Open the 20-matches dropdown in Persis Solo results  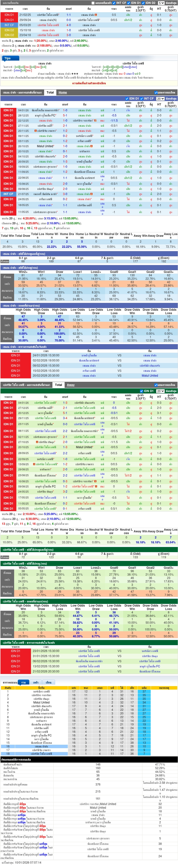tap(160, 391)
